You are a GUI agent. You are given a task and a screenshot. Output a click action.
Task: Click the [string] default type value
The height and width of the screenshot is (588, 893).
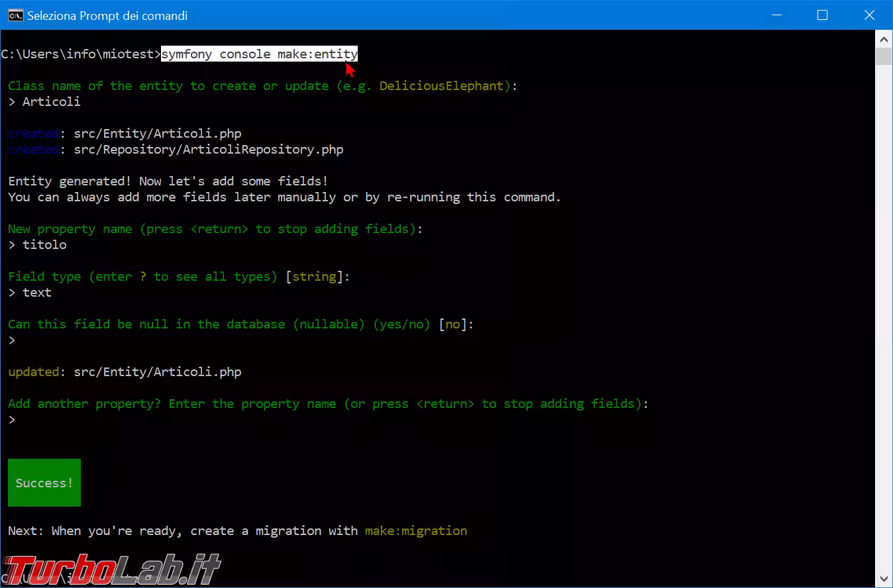pyautogui.click(x=314, y=277)
